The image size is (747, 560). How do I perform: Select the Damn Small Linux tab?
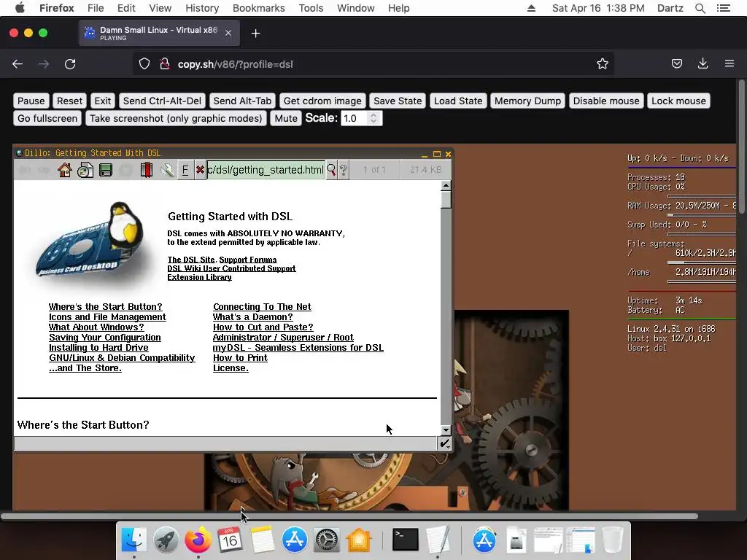pyautogui.click(x=159, y=33)
